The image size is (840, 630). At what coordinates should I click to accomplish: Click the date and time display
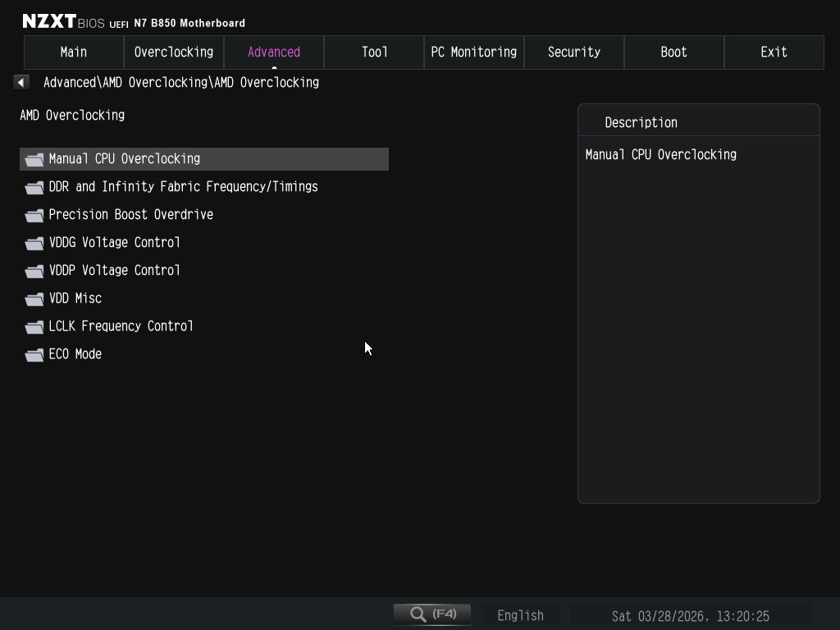click(690, 616)
